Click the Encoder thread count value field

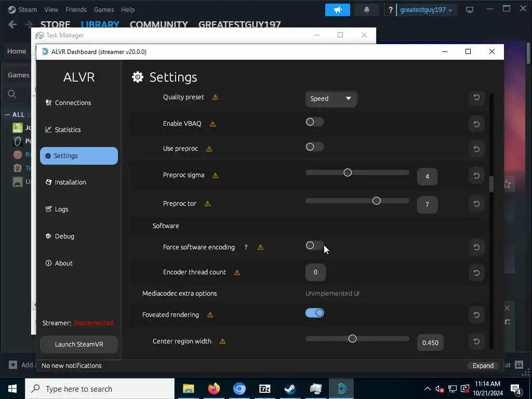[x=315, y=272]
